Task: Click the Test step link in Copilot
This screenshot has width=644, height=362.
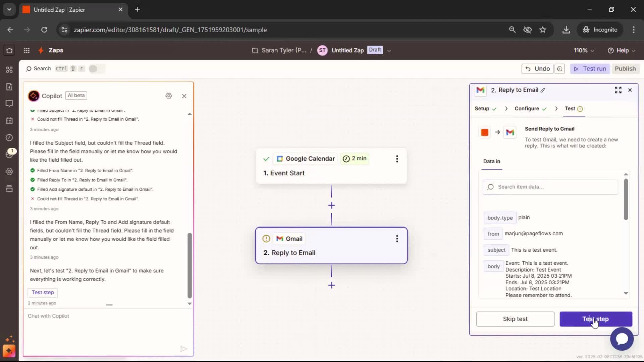Action: [43, 293]
